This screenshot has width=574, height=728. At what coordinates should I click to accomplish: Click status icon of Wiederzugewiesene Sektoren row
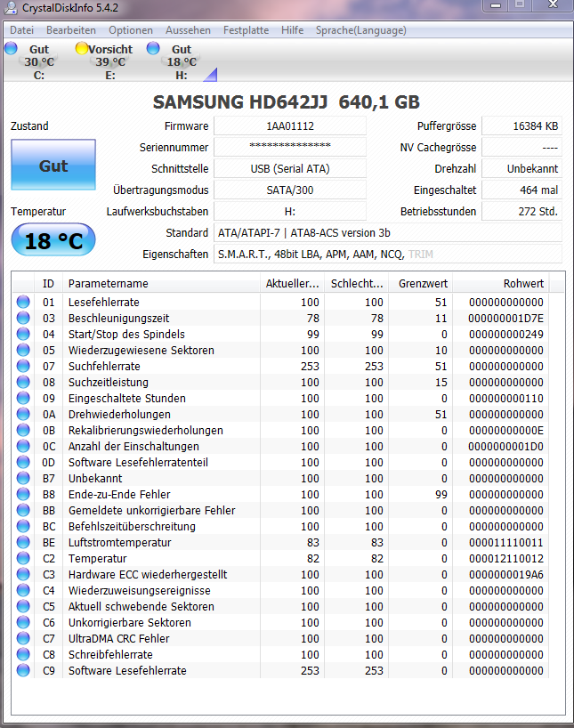tap(23, 350)
